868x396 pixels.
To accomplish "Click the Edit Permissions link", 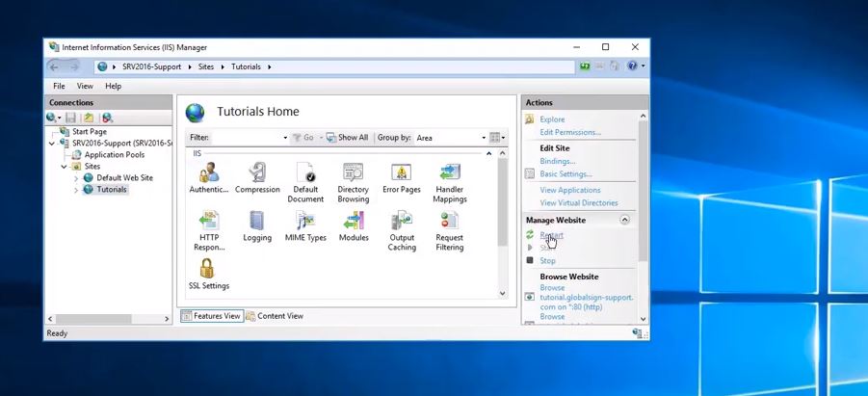I will 570,132.
